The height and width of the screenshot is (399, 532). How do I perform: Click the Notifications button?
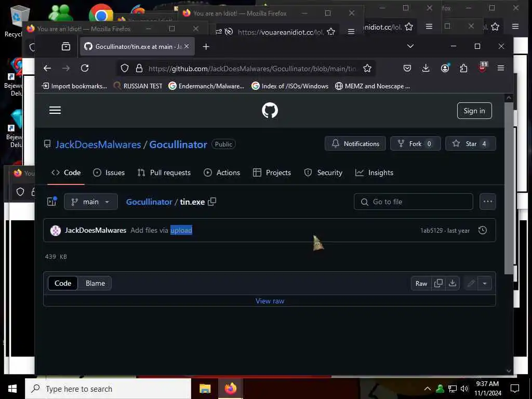tap(355, 143)
